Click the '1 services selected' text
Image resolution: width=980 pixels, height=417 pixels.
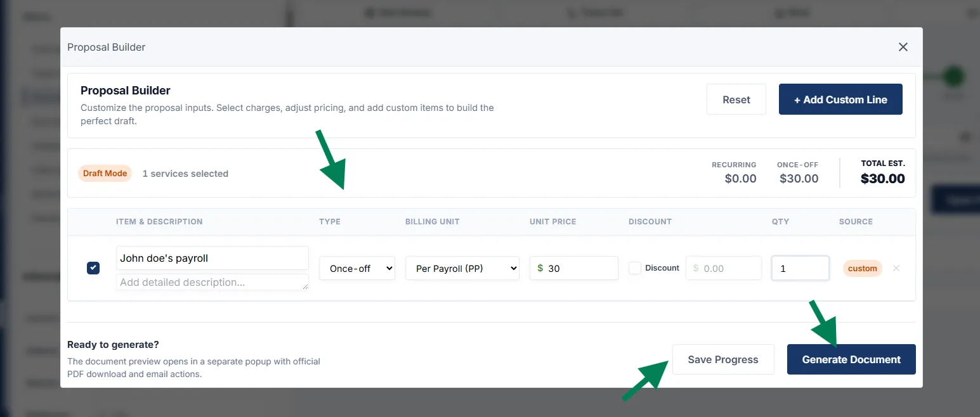pos(185,174)
